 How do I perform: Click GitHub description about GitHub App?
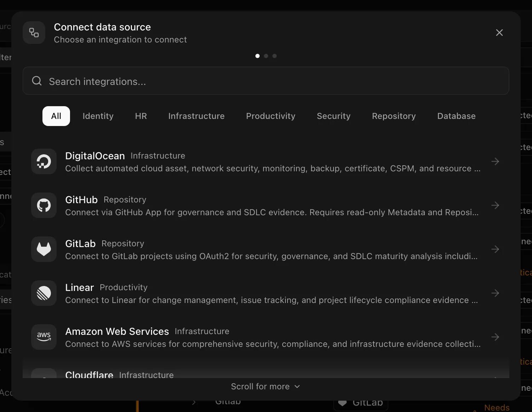point(272,212)
